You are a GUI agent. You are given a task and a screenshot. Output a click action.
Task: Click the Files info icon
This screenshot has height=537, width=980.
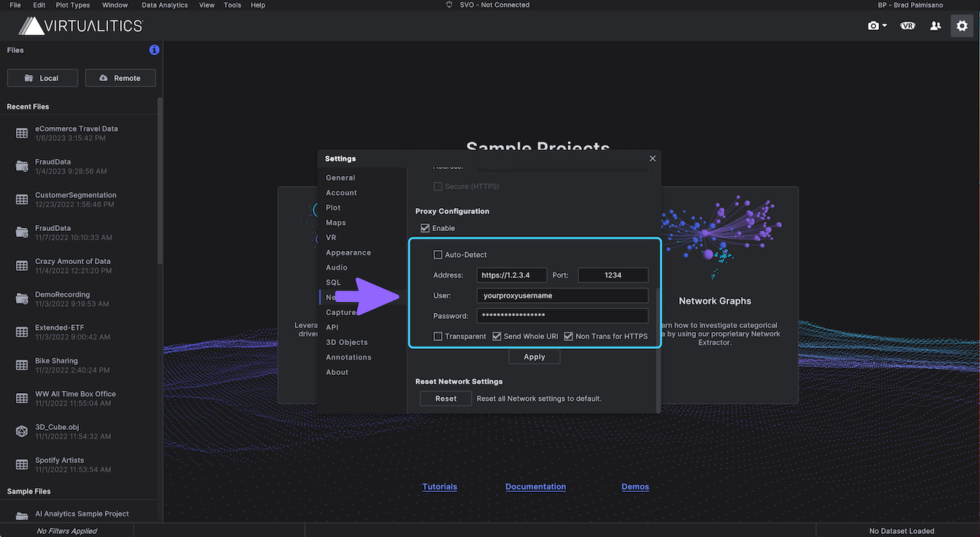tap(154, 50)
